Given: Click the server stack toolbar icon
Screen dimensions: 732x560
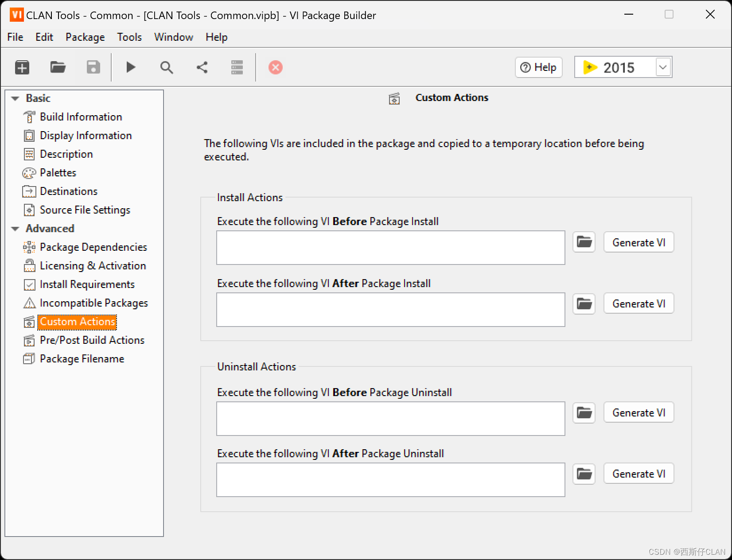Looking at the screenshot, I should 237,67.
